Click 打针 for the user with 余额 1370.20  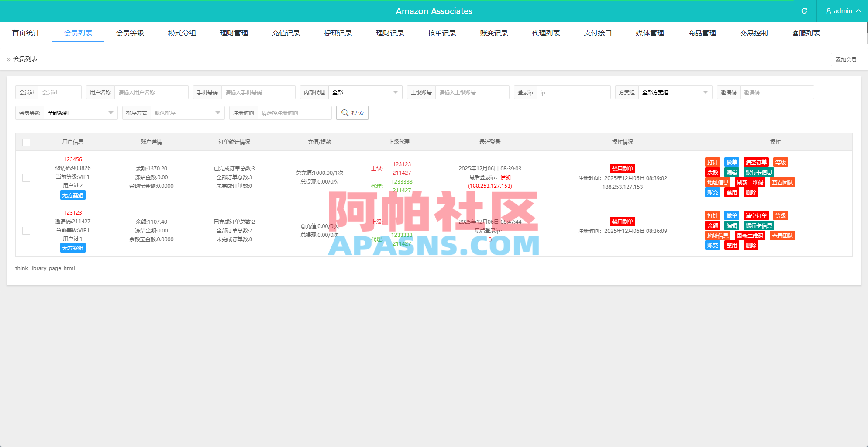click(713, 163)
